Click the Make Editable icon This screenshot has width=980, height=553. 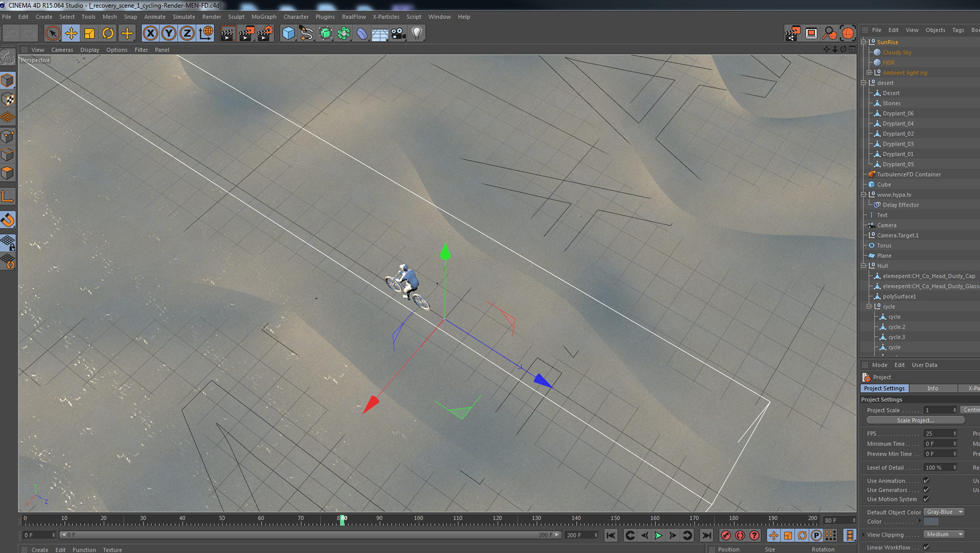pos(8,57)
